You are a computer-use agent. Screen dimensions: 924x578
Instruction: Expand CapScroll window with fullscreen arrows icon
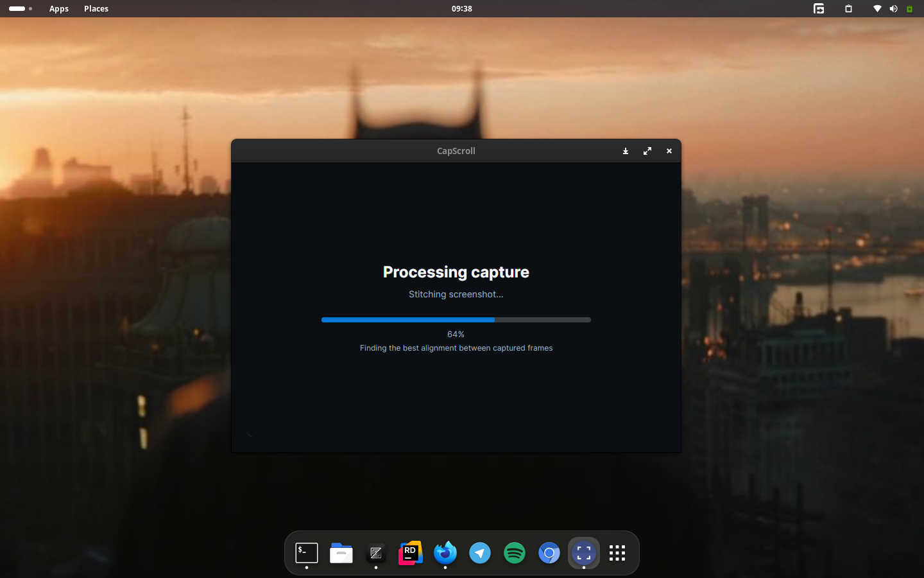pyautogui.click(x=647, y=151)
